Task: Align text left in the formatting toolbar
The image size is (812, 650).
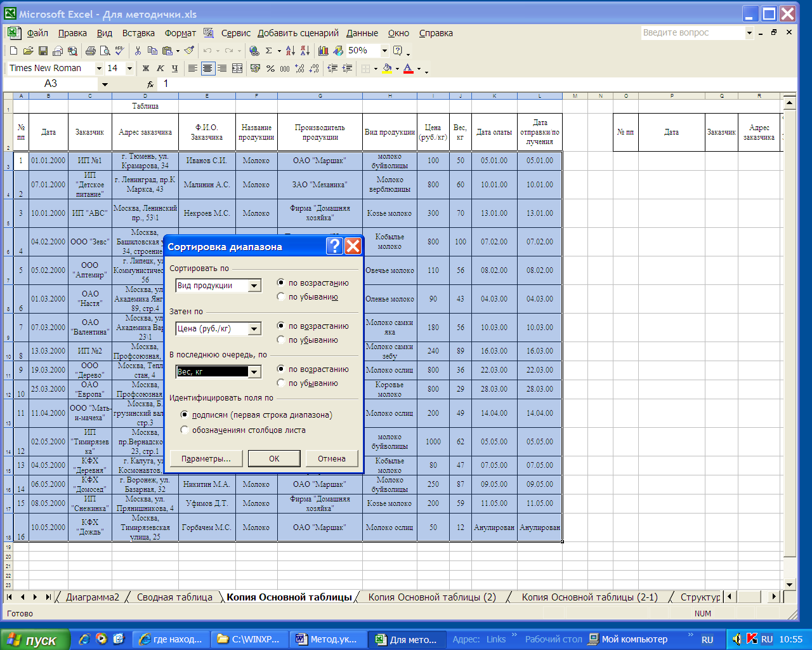Action: point(193,68)
